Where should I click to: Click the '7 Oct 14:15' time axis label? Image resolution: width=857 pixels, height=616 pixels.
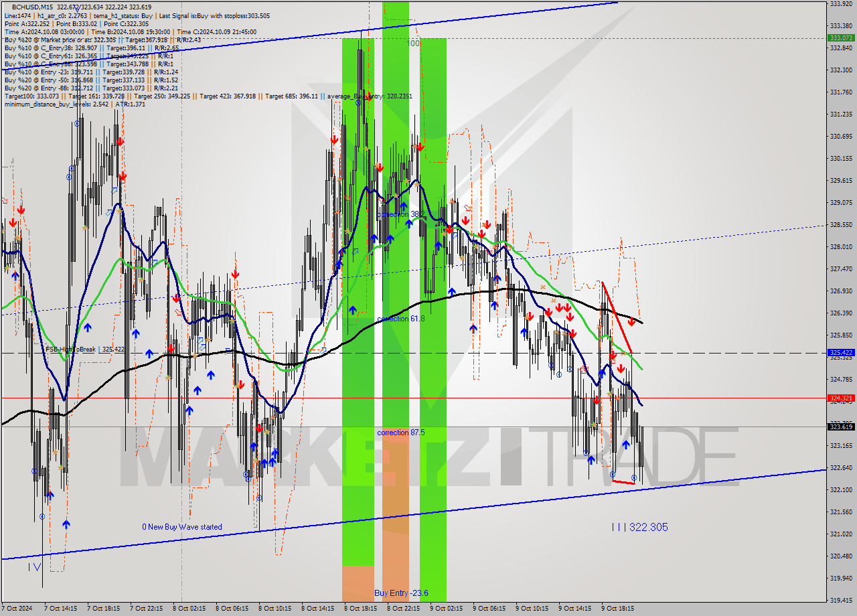[x=60, y=609]
